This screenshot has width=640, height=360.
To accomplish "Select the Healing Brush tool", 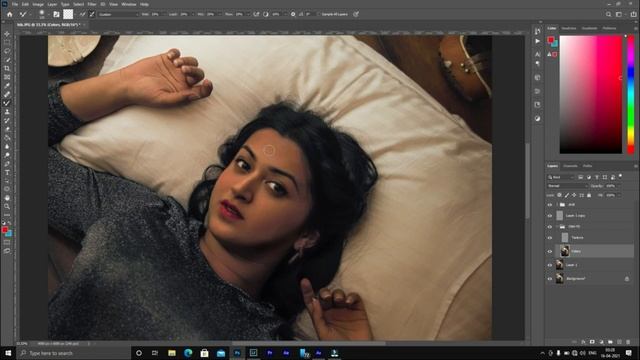I will pyautogui.click(x=7, y=94).
